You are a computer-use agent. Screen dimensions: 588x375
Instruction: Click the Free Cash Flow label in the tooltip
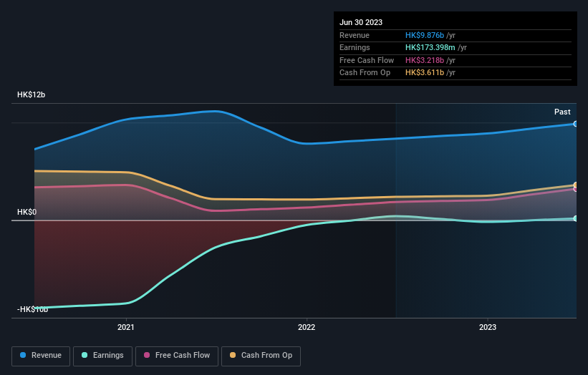pyautogui.click(x=367, y=60)
